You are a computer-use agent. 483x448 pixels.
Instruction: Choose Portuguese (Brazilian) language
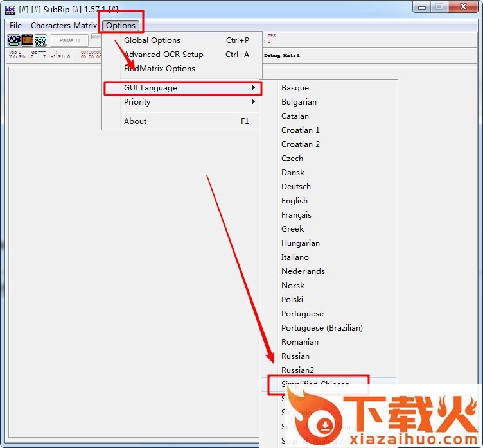coord(322,328)
